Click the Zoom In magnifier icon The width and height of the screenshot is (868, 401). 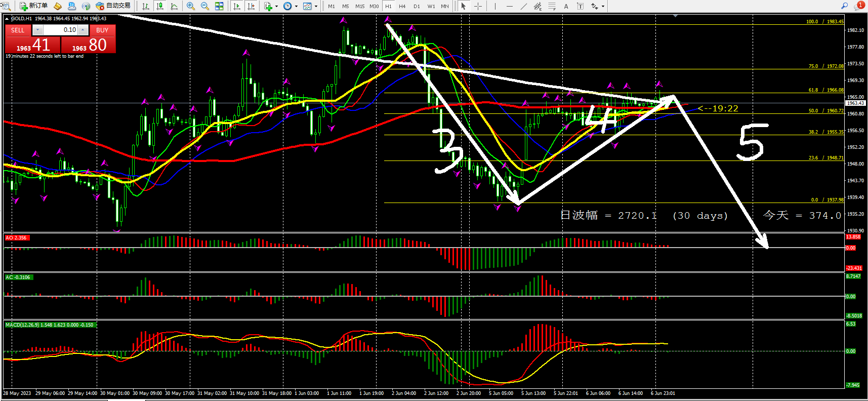click(x=191, y=6)
